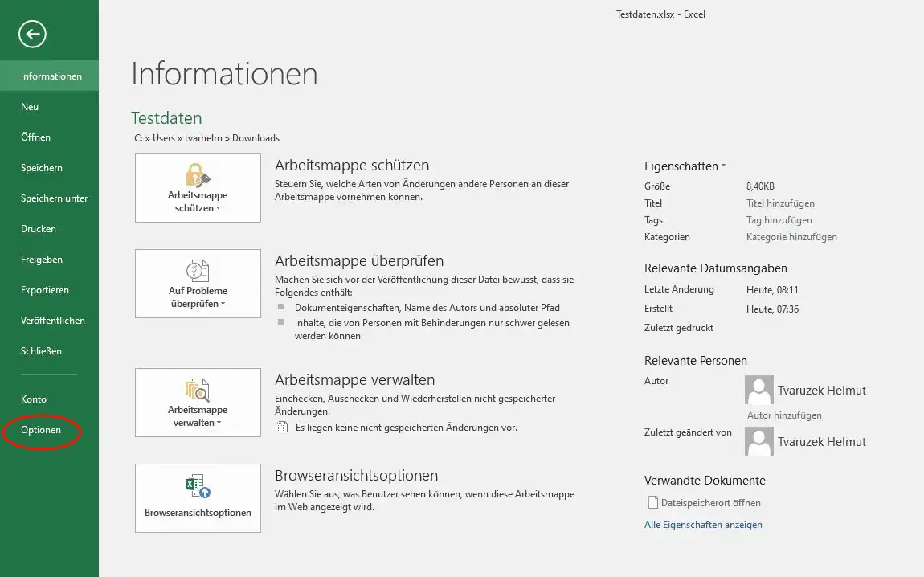Click Autor hinzufügen under the author
This screenshot has height=577, width=924.
(784, 415)
